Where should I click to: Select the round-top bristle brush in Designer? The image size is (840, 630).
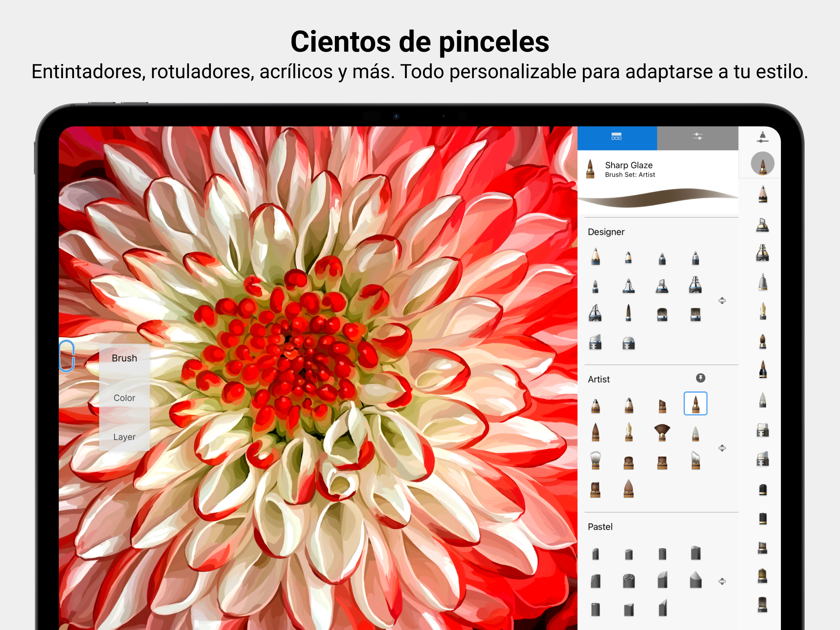[662, 315]
